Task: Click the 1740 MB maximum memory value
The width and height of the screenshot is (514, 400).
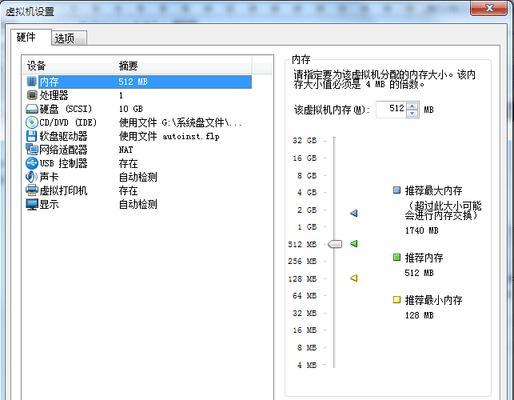Action: click(422, 230)
